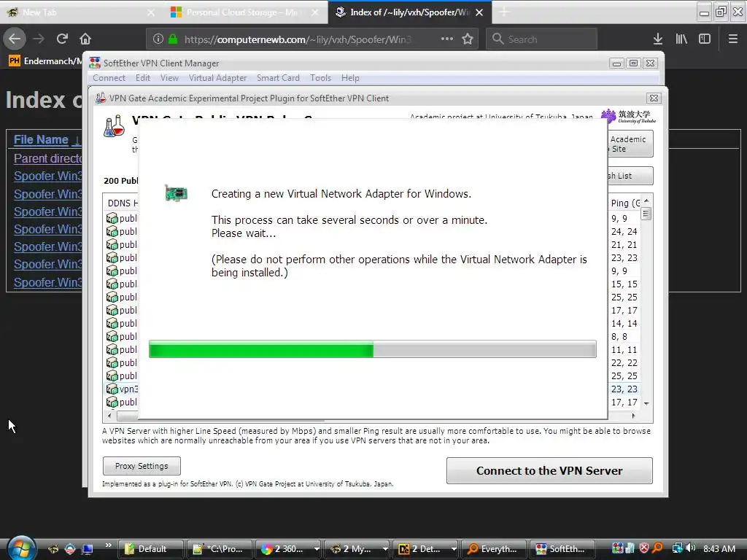Bookmark this page with the star
Screen dimensions: 747x560
[468, 39]
